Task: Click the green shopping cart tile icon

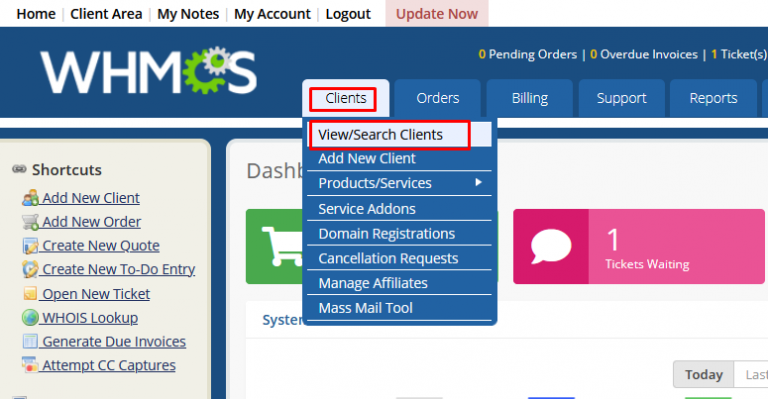Action: (x=282, y=246)
